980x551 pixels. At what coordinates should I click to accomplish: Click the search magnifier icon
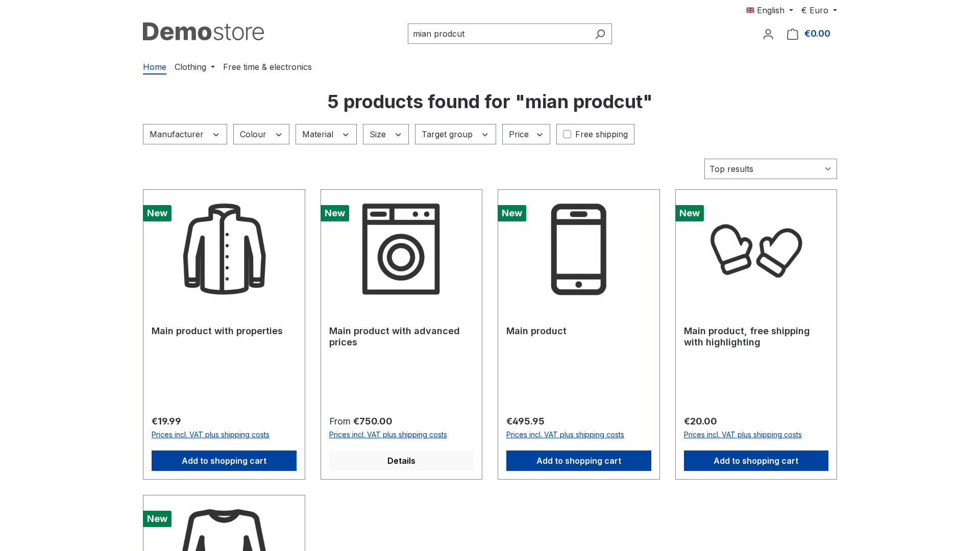(x=600, y=34)
